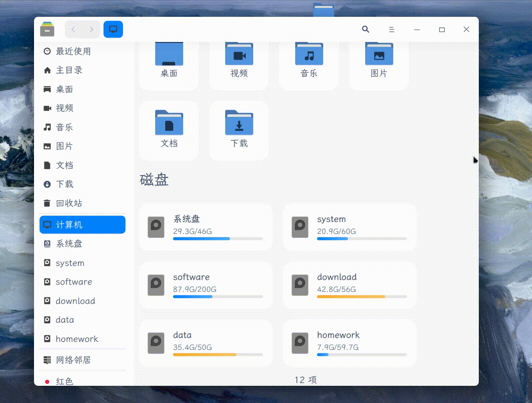Click the forward navigation arrow
Viewport: 532px width, 403px height.
click(x=92, y=29)
